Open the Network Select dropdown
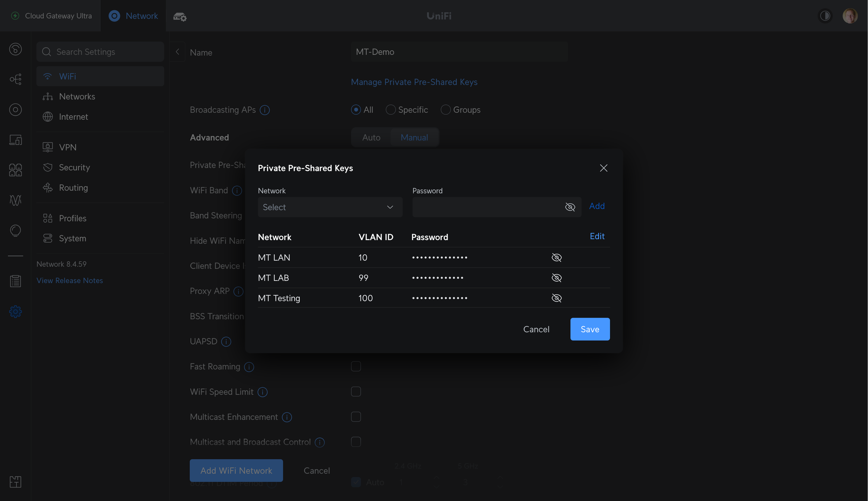This screenshot has width=868, height=501. (330, 207)
